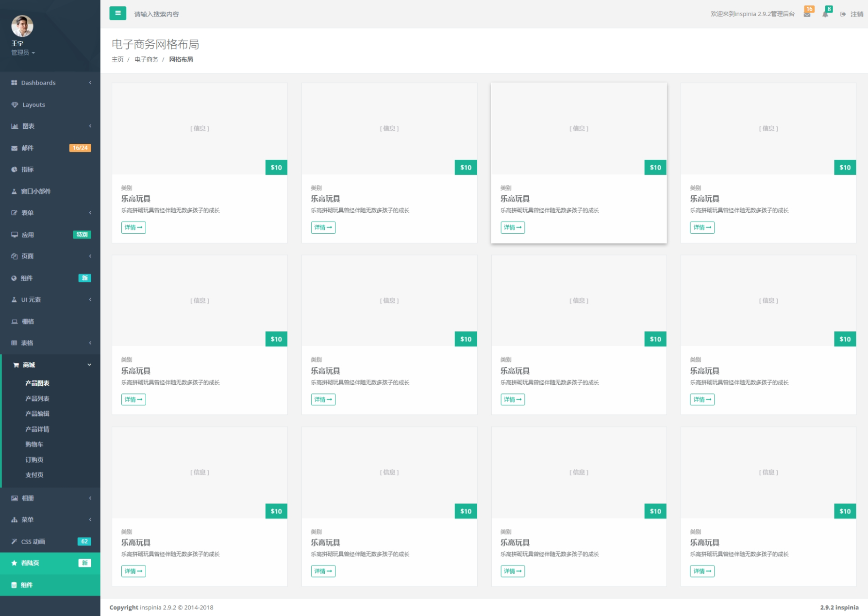
Task: Click the green hamburger menu toggle button
Action: (117, 13)
